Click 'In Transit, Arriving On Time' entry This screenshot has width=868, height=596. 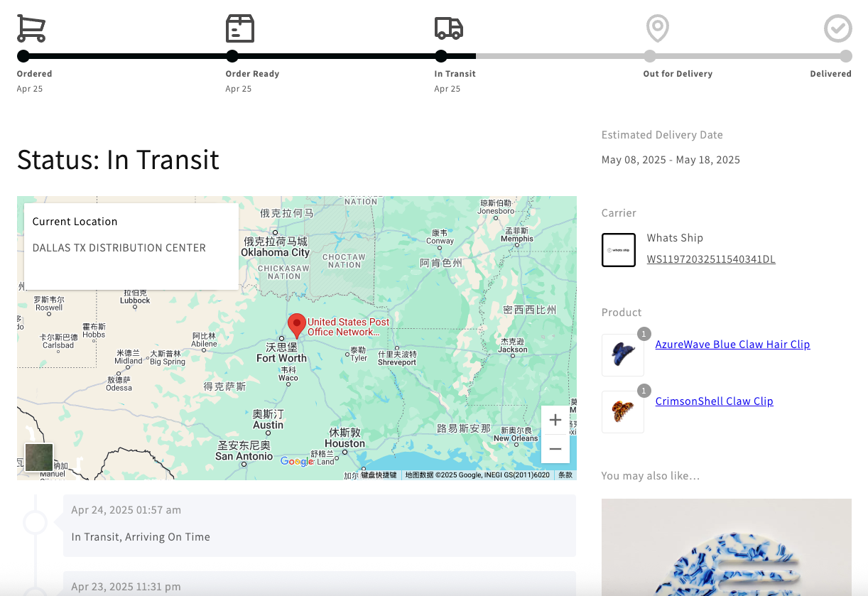pyautogui.click(x=141, y=537)
